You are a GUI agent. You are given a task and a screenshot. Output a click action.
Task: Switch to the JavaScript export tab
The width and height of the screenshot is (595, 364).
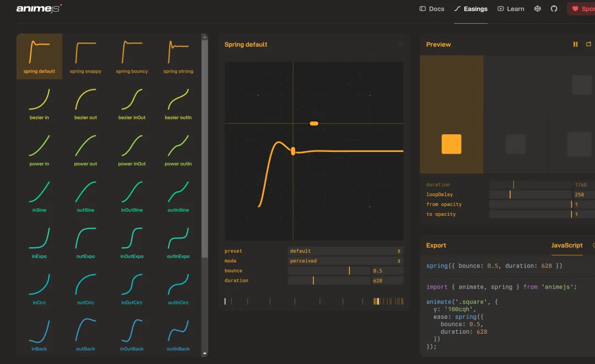566,245
